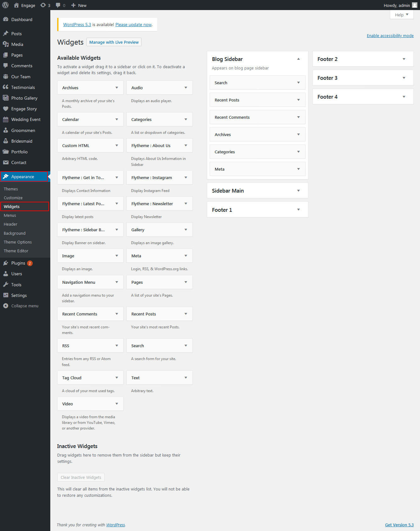The height and width of the screenshot is (531, 420).
Task: Open the Theme Editor submenu item
Action: tap(16, 251)
